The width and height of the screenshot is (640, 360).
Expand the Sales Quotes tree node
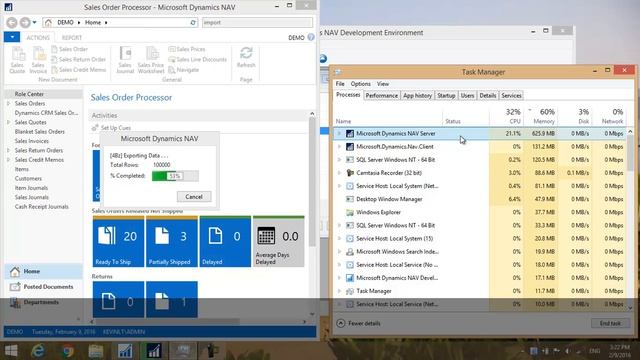click(9, 122)
